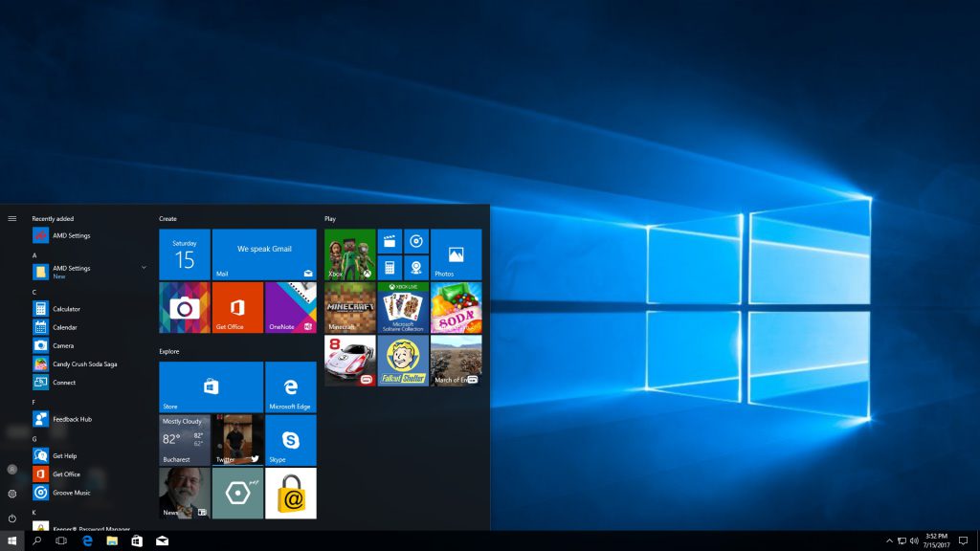
Task: Open Connect in the app list
Action: (x=91, y=383)
